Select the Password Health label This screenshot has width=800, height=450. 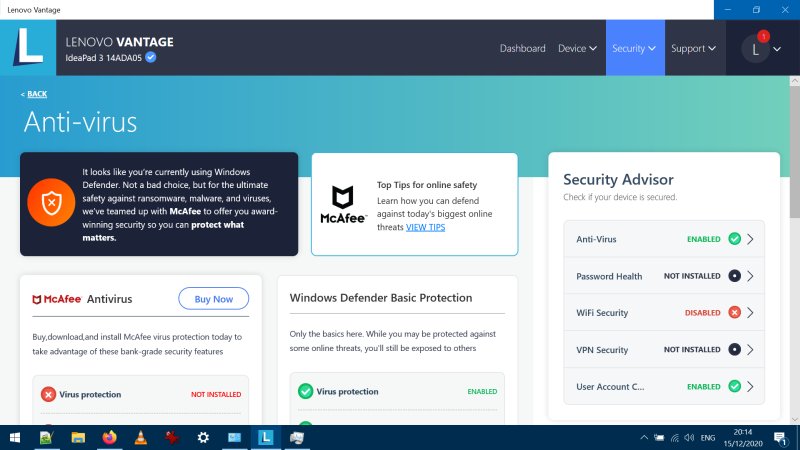[x=609, y=276]
